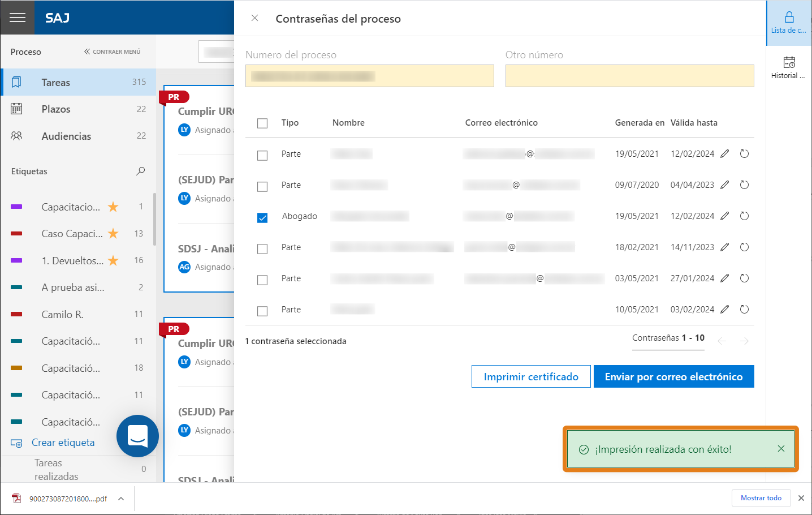The image size is (812, 515).
Task: Regenerate password valid until 27/01/2024
Action: coord(744,278)
